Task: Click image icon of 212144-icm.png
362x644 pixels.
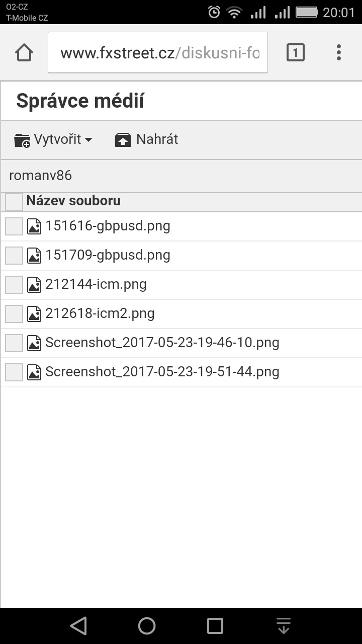Action: (34, 285)
